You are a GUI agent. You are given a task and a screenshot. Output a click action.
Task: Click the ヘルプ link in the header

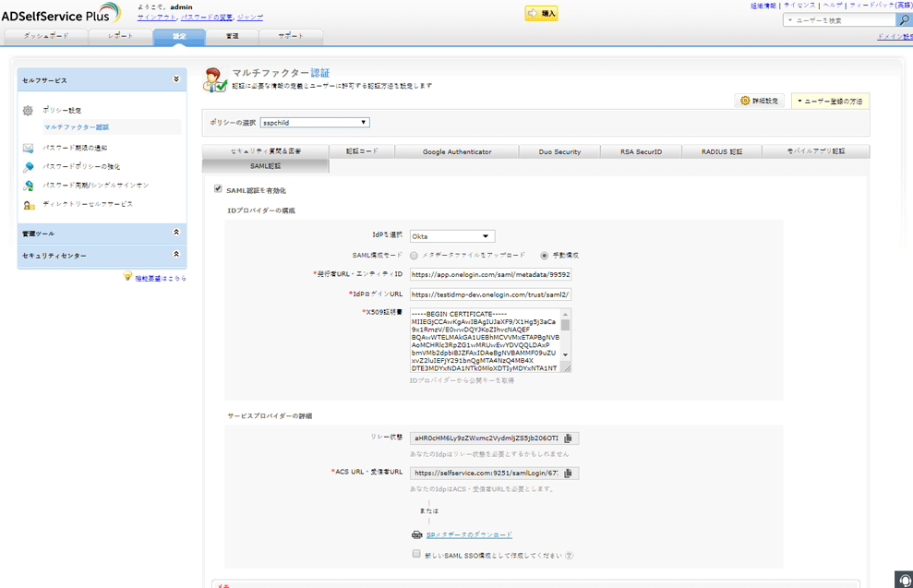[x=832, y=6]
